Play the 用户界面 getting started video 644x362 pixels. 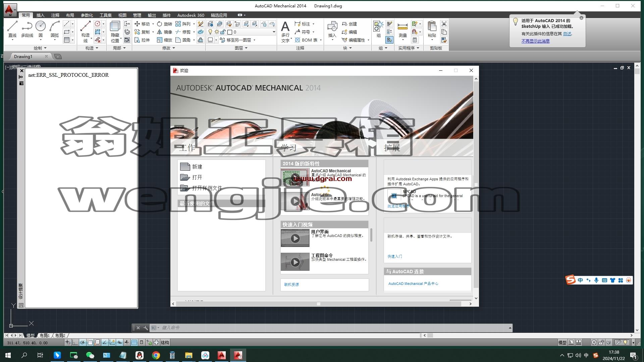[295, 238]
